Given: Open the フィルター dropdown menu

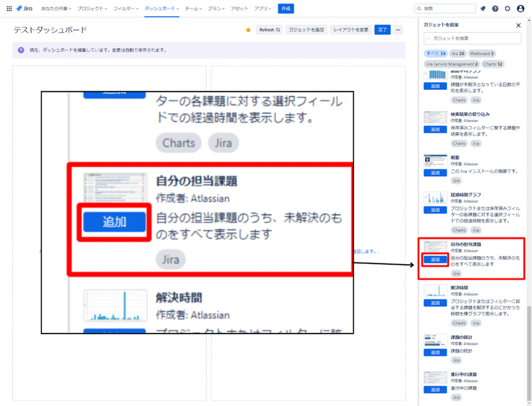Looking at the screenshot, I should [x=126, y=9].
